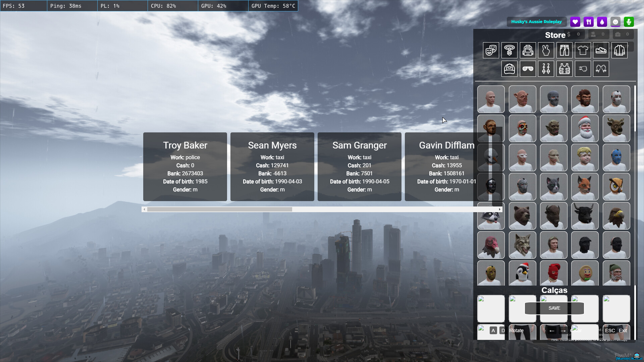Open the backpack category
This screenshot has width=644, height=362.
pos(528,50)
